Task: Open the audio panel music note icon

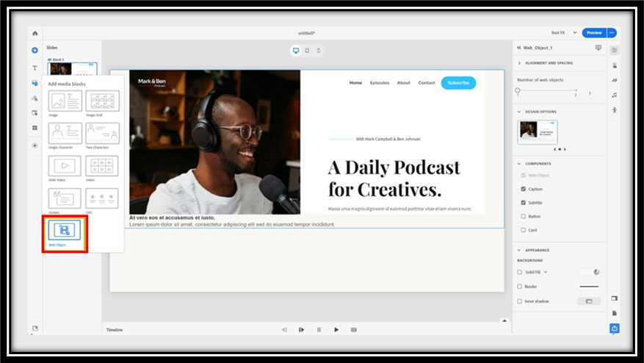Action: (x=615, y=95)
